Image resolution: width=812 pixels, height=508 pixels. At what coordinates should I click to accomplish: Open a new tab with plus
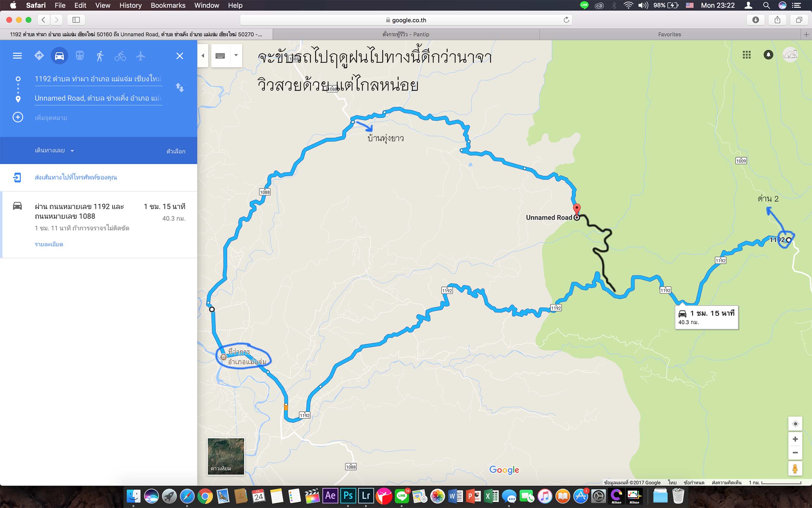pyautogui.click(x=806, y=34)
